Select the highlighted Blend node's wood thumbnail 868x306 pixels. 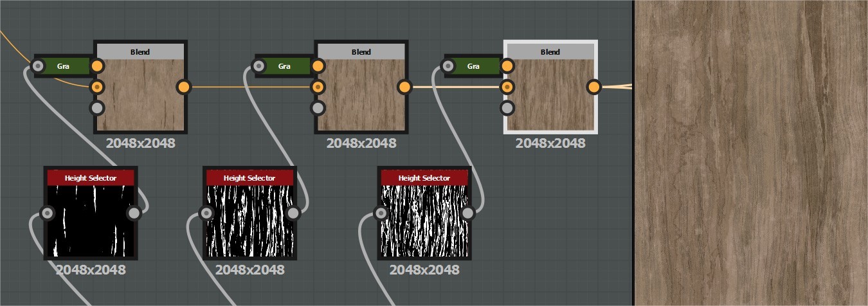[550, 95]
